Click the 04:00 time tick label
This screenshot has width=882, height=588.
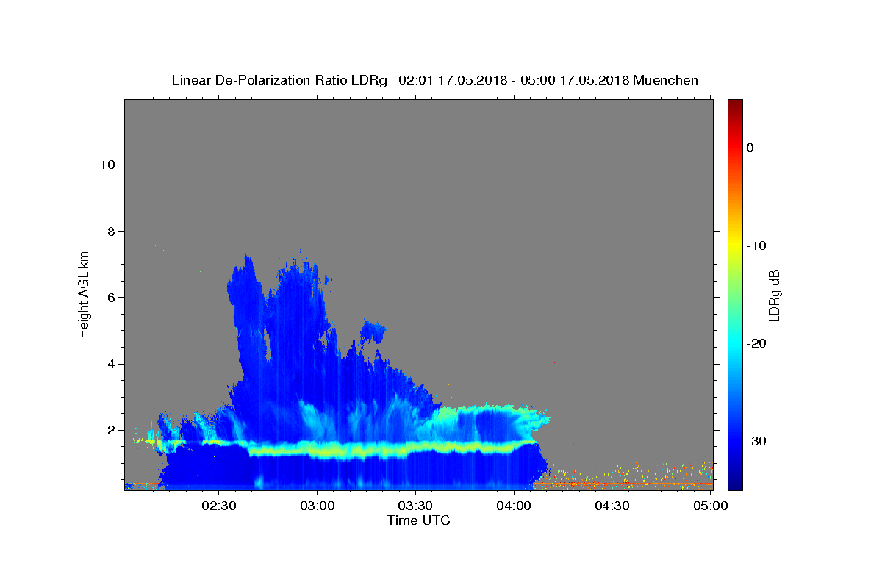tap(514, 506)
